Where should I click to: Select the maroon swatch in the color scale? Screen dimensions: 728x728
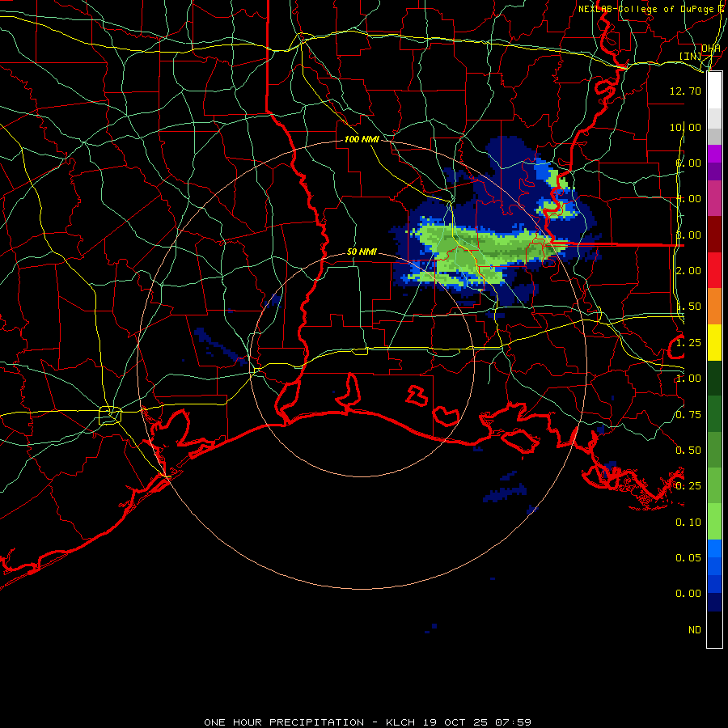714,235
